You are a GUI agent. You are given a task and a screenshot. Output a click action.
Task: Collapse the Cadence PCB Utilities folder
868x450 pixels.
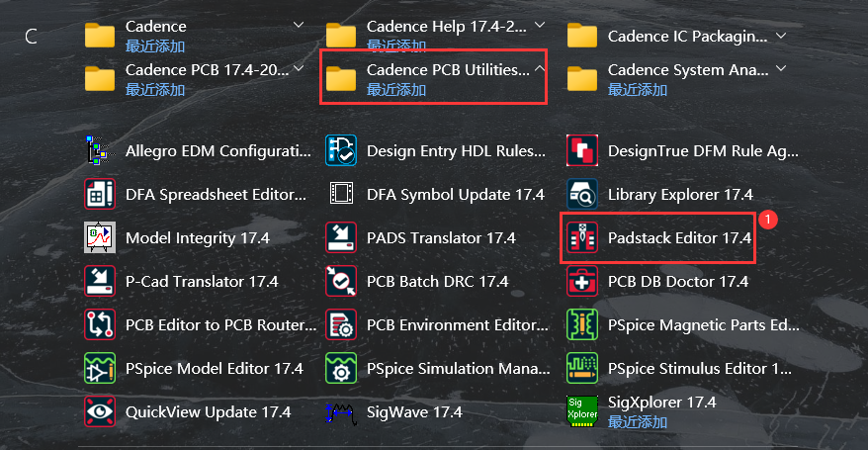point(540,68)
